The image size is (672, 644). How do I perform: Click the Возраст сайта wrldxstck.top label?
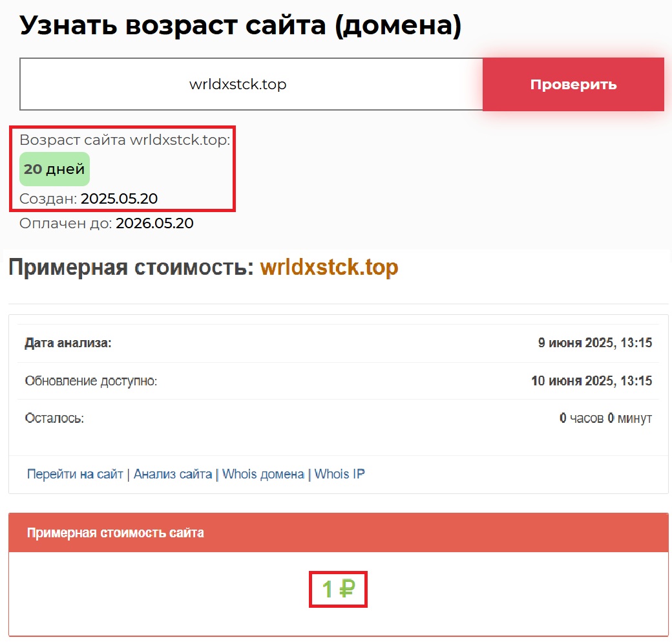pyautogui.click(x=125, y=140)
